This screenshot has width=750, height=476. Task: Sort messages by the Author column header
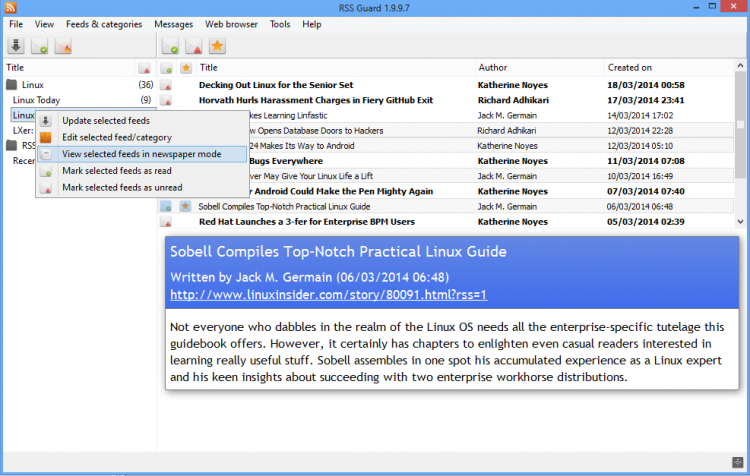pyautogui.click(x=538, y=68)
